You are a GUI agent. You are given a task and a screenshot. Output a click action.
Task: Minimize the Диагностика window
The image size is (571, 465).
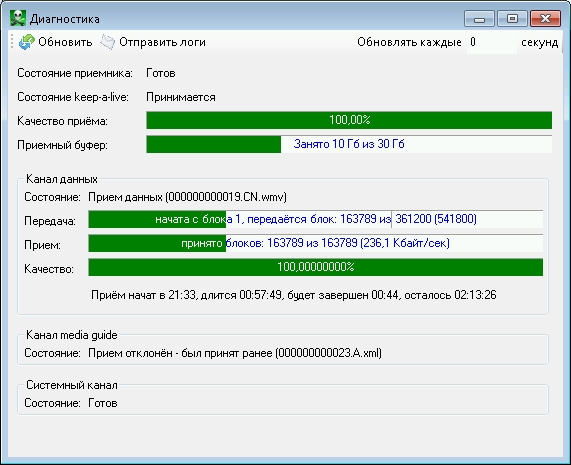coord(479,19)
